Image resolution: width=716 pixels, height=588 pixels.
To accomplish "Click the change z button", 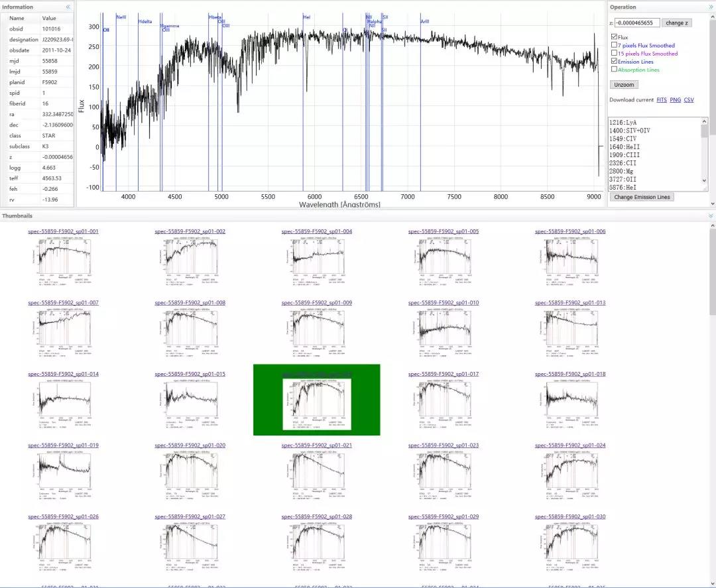I will click(x=676, y=23).
